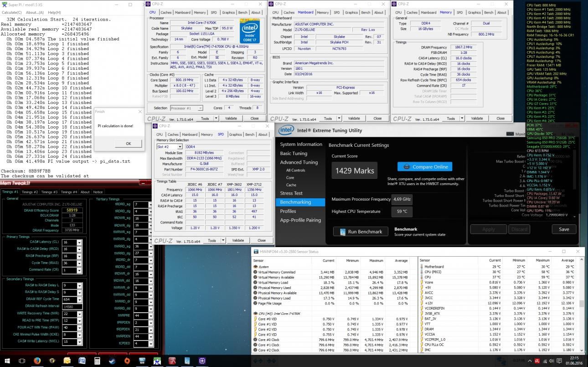Switch to the Super PI taskbar icon
Screen dimensions: 588x367
tap(157, 361)
